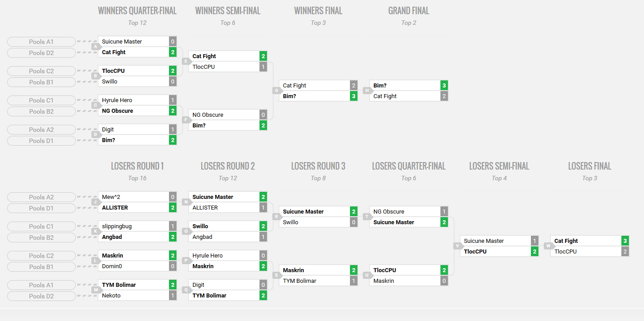Click match E identifier badge
Screen dimensions: 644x321
point(185,61)
